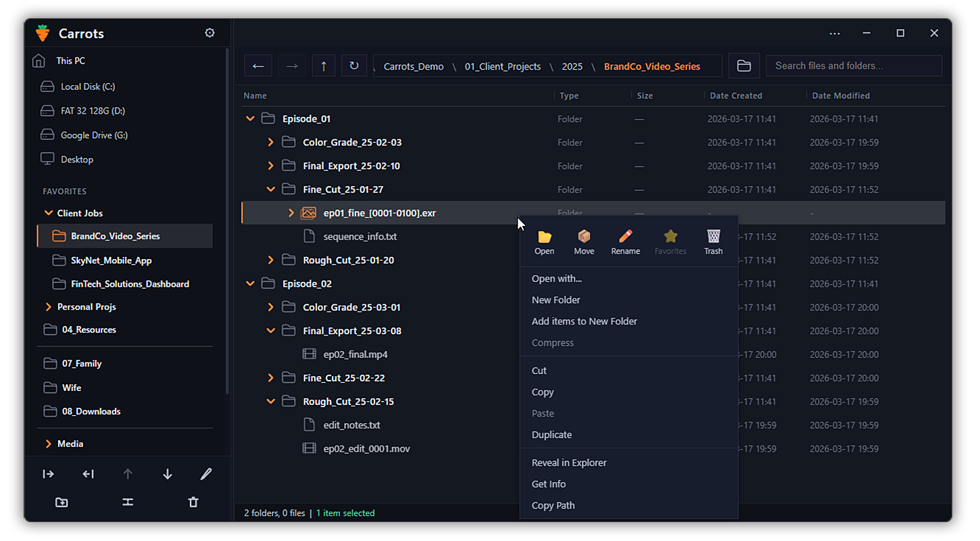Click 01_Client_Projects in the breadcrumb path

502,66
